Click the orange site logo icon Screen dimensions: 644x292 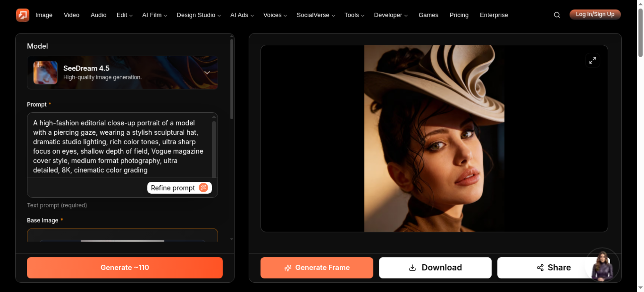[23, 15]
